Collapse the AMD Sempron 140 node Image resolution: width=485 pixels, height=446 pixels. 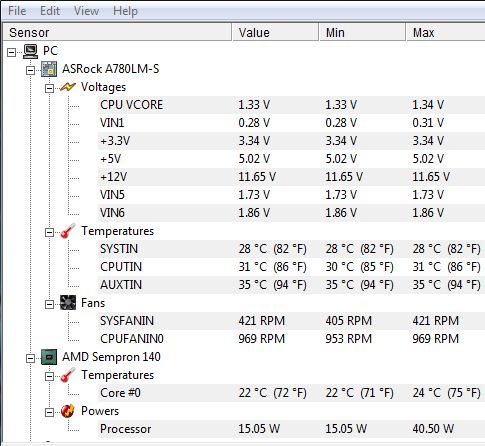30,358
